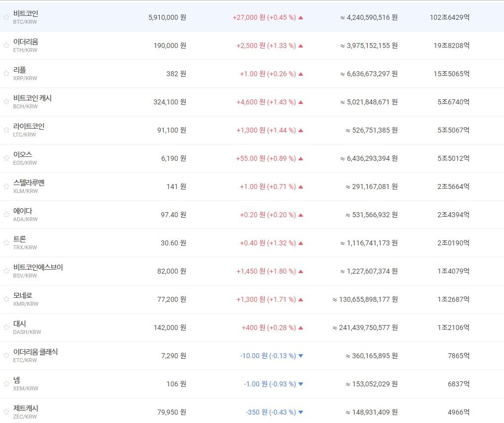Click the 190,000 원 price
This screenshot has width=504, height=423.
pyautogui.click(x=170, y=46)
